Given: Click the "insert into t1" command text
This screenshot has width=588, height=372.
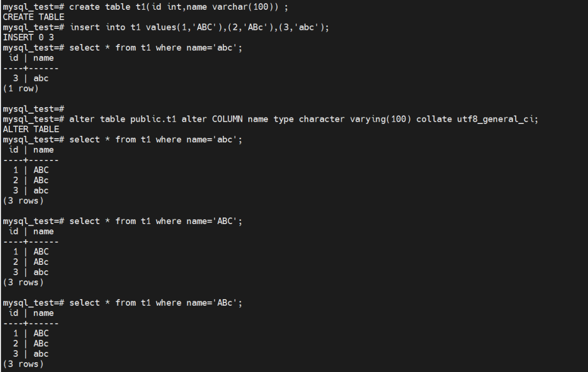Looking at the screenshot, I should tap(102, 27).
